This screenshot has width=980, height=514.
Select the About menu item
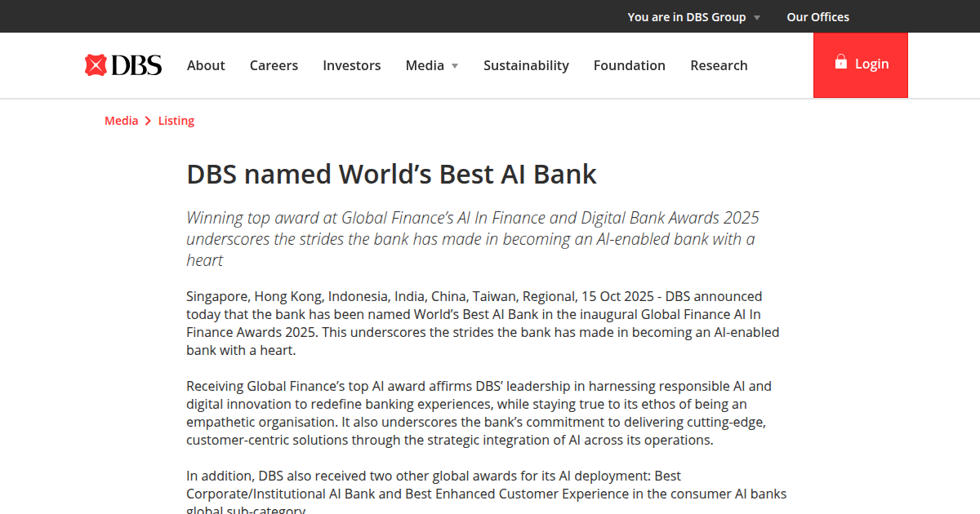coord(206,65)
